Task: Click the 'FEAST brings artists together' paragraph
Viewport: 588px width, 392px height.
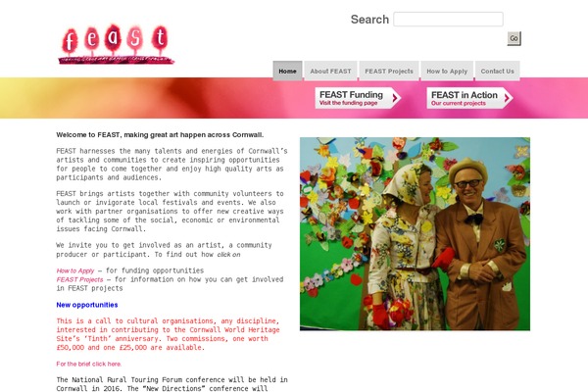Action: coord(170,212)
